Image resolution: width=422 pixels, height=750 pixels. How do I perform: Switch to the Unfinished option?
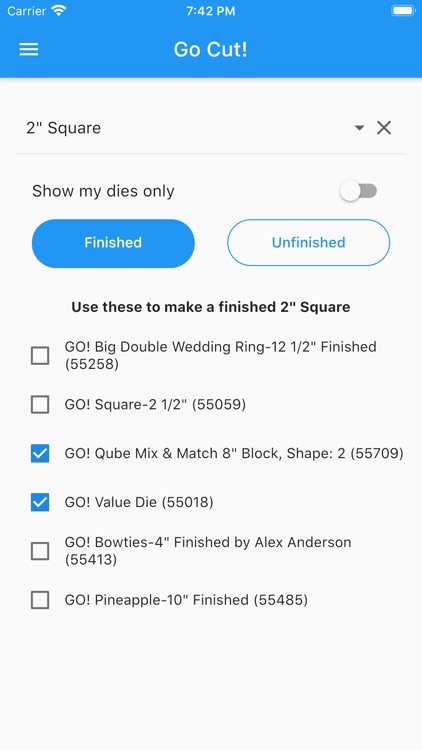(x=309, y=243)
